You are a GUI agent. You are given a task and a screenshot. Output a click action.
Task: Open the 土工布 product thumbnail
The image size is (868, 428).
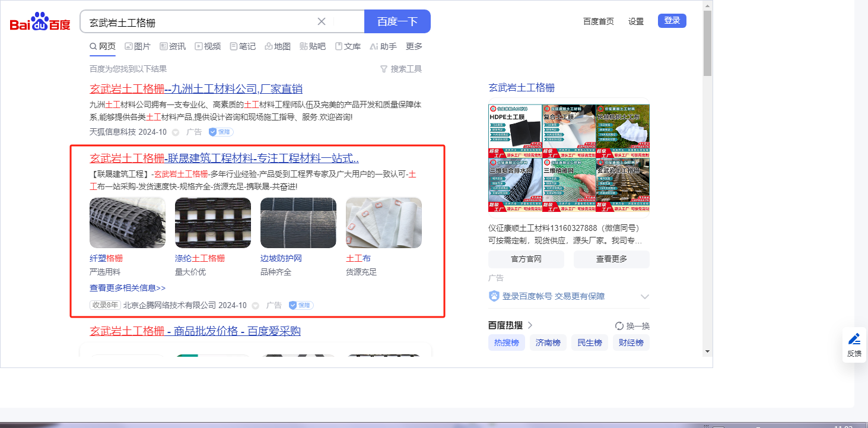pyautogui.click(x=384, y=223)
